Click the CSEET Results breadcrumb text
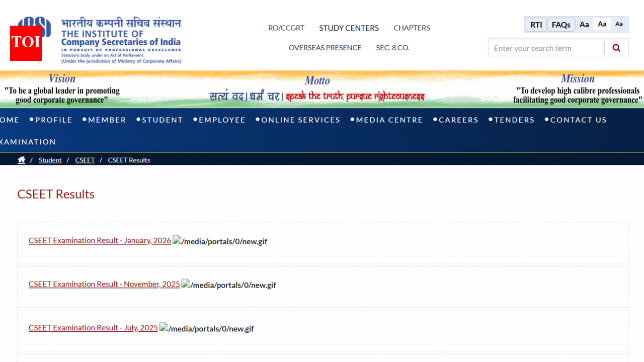 coord(129,160)
